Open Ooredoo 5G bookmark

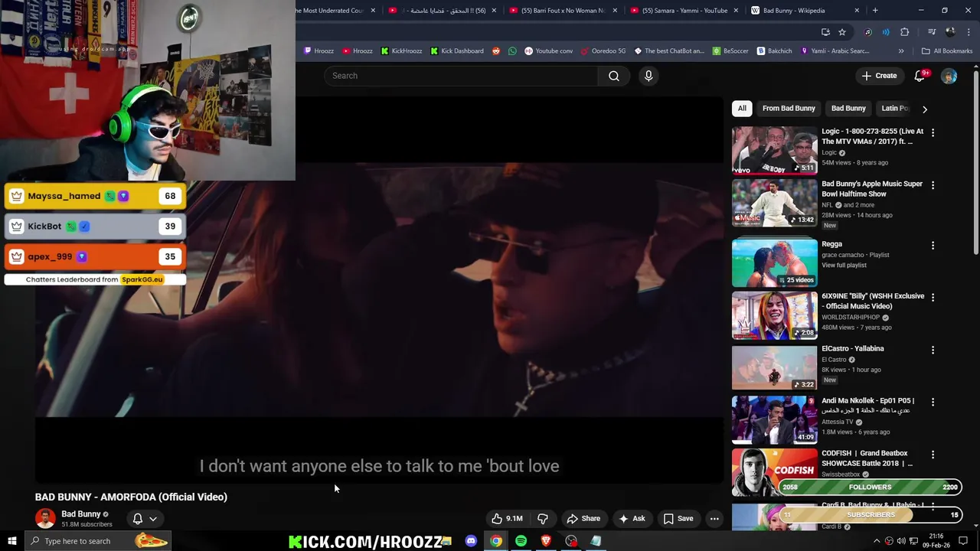[x=603, y=51]
